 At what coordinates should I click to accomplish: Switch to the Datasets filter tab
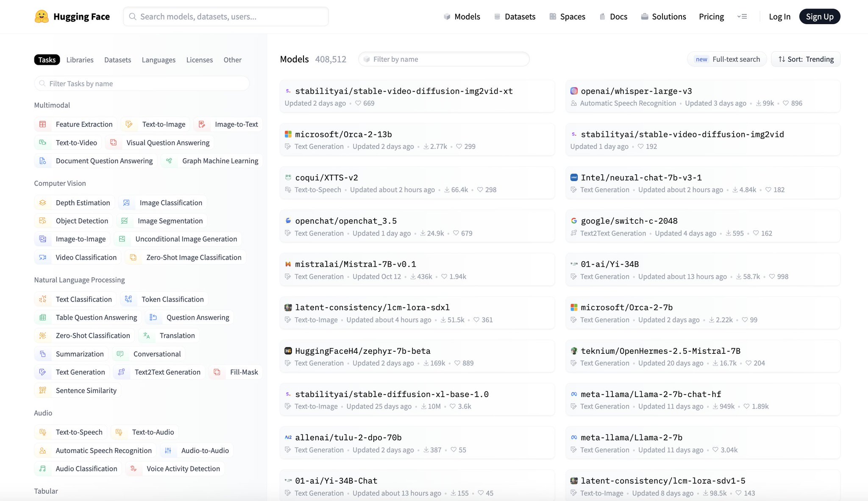pos(117,60)
